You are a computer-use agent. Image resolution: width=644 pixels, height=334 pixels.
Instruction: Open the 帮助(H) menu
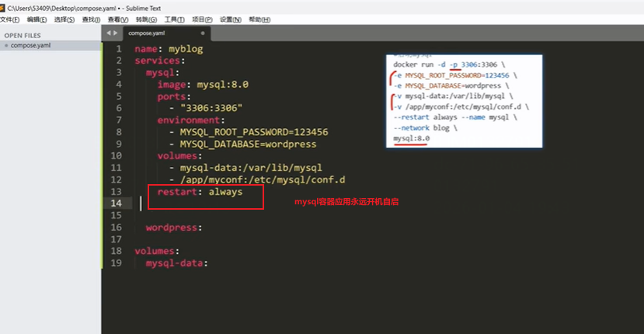pos(259,19)
